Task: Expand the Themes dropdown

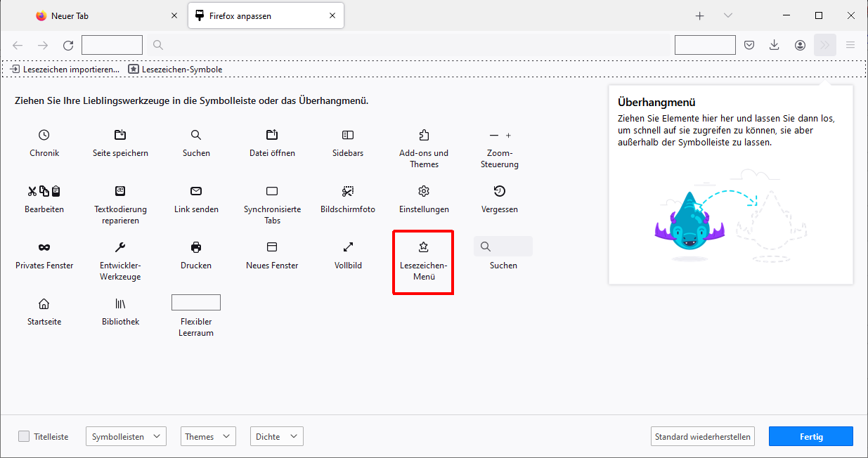Action: point(207,436)
